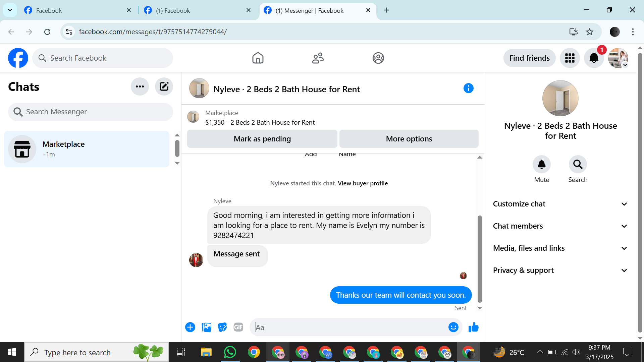
Task: Open the Windows notification center
Action: 627,352
